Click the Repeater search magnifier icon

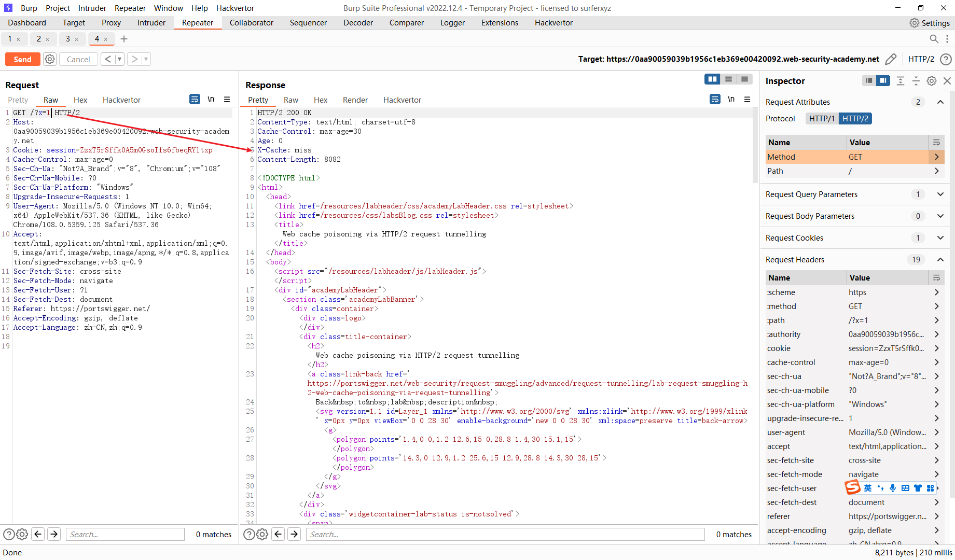934,39
